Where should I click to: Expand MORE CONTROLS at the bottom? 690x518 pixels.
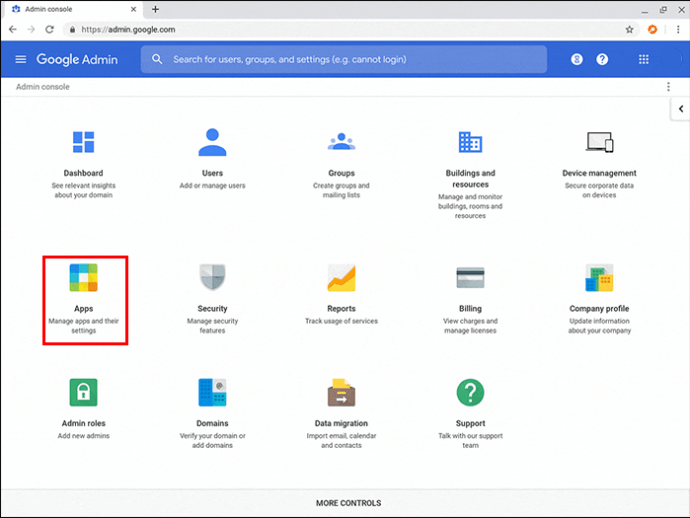pyautogui.click(x=348, y=503)
